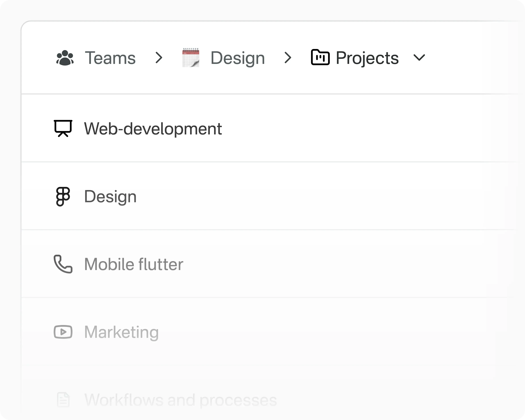Open the Design project in the list
Screen dimensions: 525x420
coord(110,197)
